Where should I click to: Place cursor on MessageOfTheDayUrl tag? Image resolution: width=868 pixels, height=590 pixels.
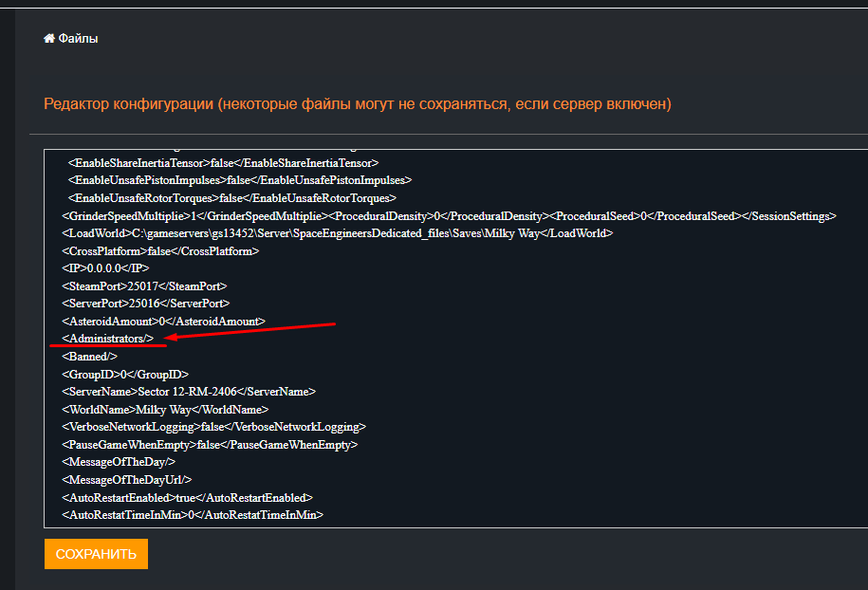click(126, 480)
